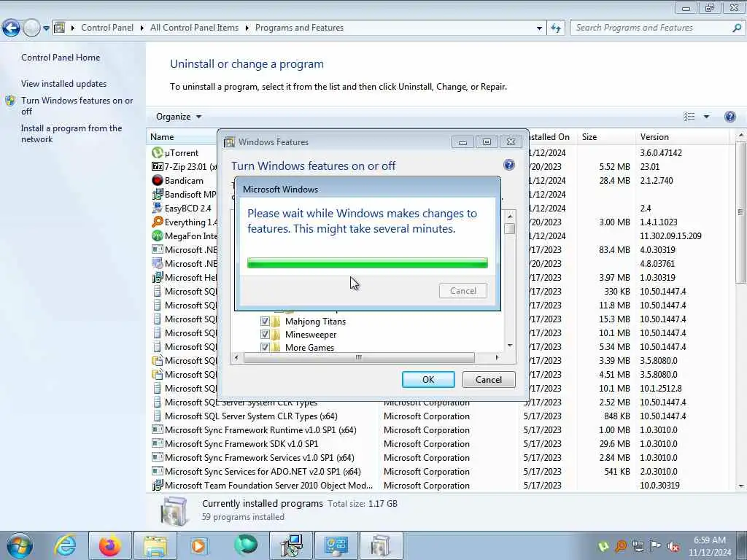Expand the Control Panel breadcrumb arrow
Image resolution: width=747 pixels, height=560 pixels.
(x=142, y=28)
